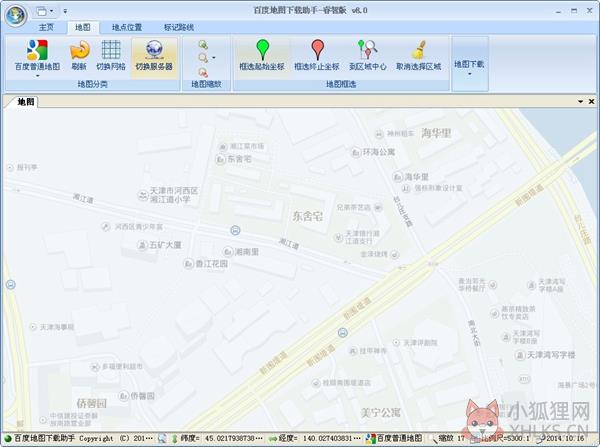Click the 天津湾写字楼 marker icon
The width and height of the screenshot is (600, 447).
click(x=520, y=356)
